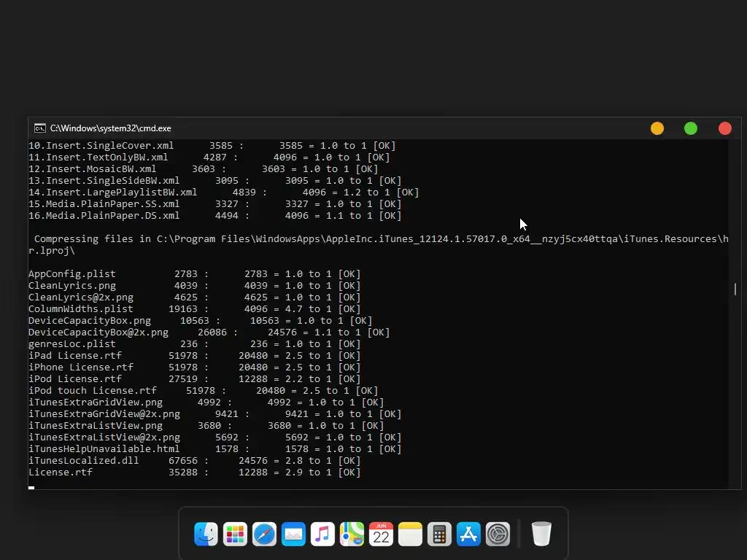Click the ColumnWidths.plist line
The width and height of the screenshot is (747, 560).
click(x=194, y=309)
